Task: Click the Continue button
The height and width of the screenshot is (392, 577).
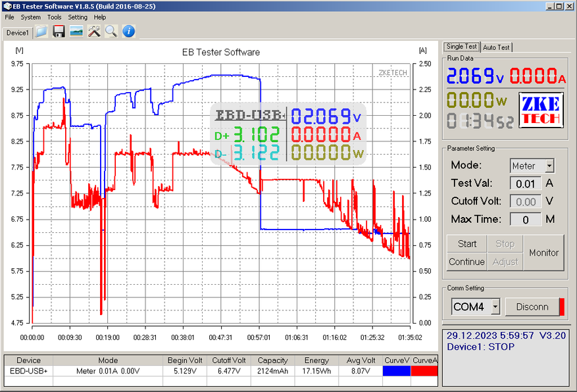Action: tap(466, 262)
